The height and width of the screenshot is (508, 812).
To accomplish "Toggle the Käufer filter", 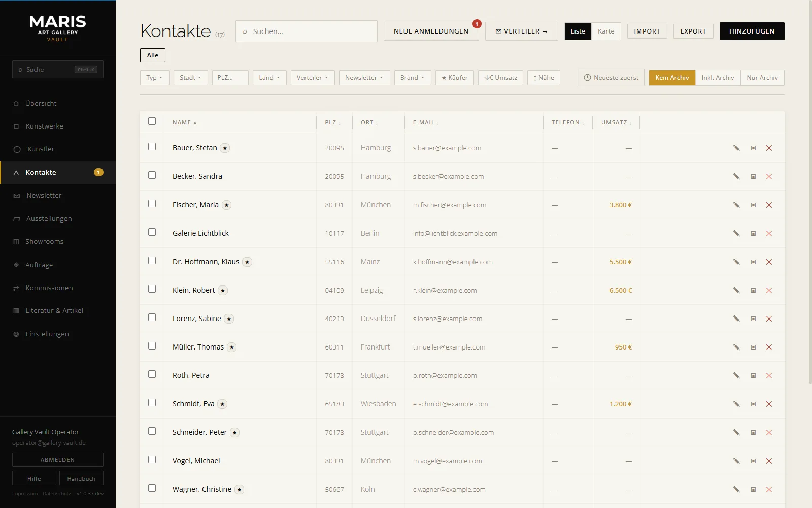I will click(455, 78).
